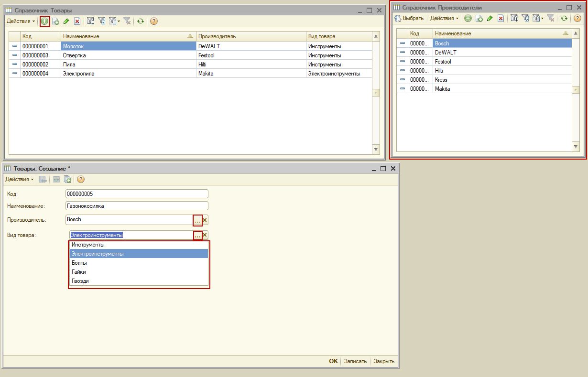Select the Отвертка row in Товары

(x=190, y=55)
